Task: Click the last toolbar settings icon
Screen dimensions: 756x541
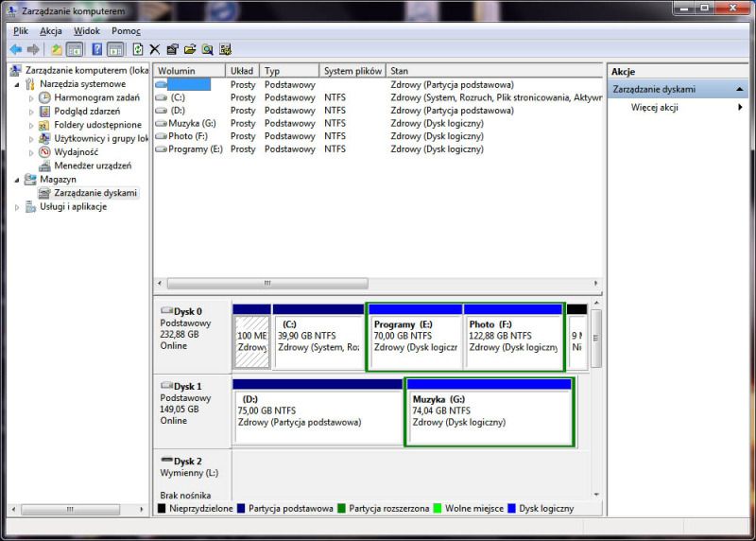Action: tap(225, 49)
